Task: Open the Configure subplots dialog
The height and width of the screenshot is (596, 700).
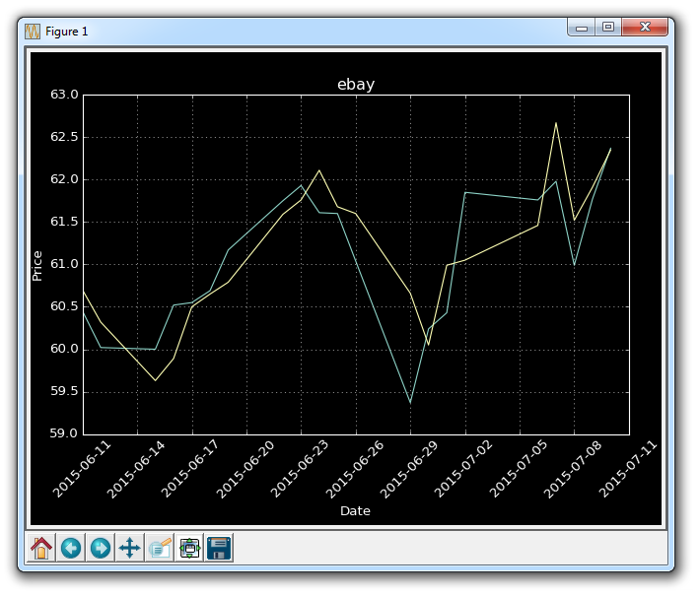Action: tap(189, 548)
